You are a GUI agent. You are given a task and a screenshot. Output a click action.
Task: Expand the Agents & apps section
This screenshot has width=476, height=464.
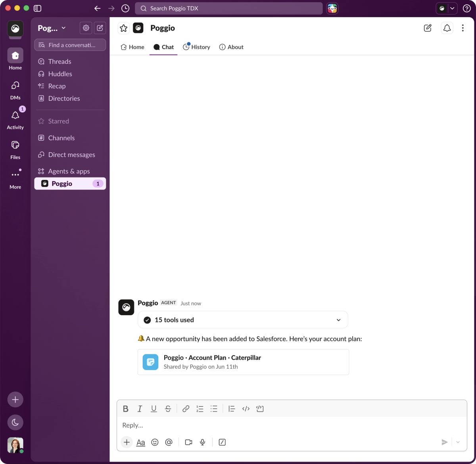[69, 171]
